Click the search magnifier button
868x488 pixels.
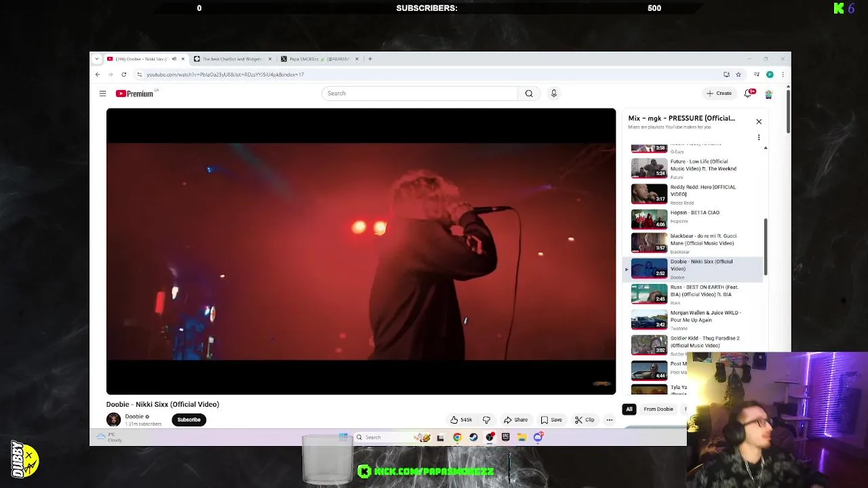529,94
